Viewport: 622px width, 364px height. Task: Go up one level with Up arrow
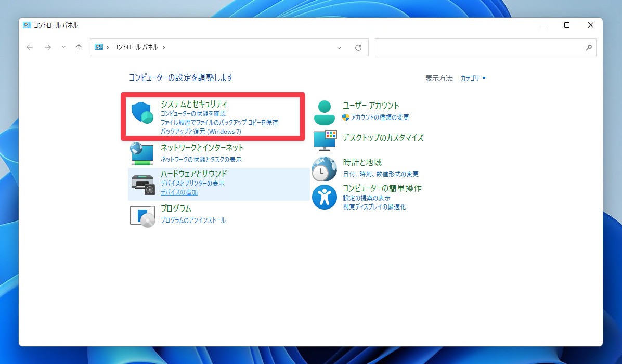[79, 47]
